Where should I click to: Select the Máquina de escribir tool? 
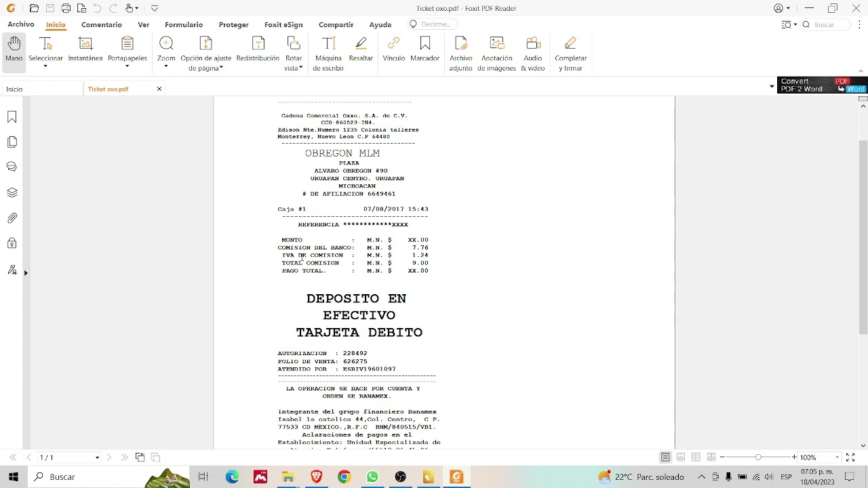pyautogui.click(x=328, y=54)
